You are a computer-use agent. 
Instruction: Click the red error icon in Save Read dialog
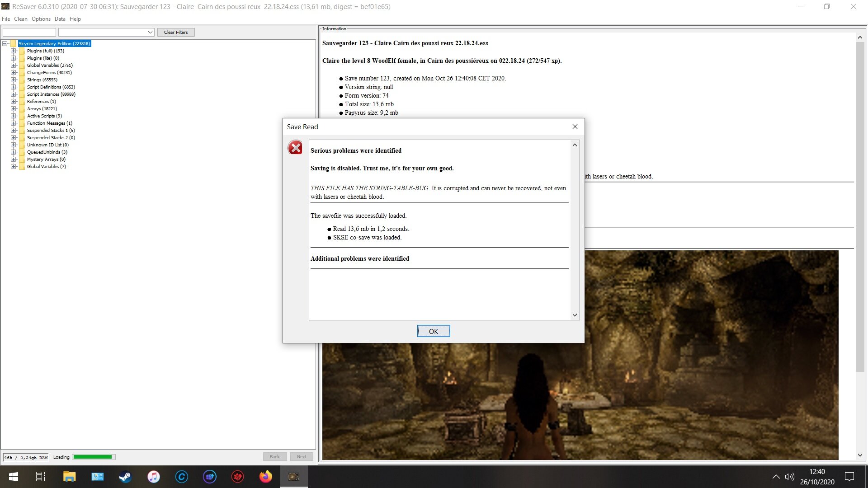295,148
